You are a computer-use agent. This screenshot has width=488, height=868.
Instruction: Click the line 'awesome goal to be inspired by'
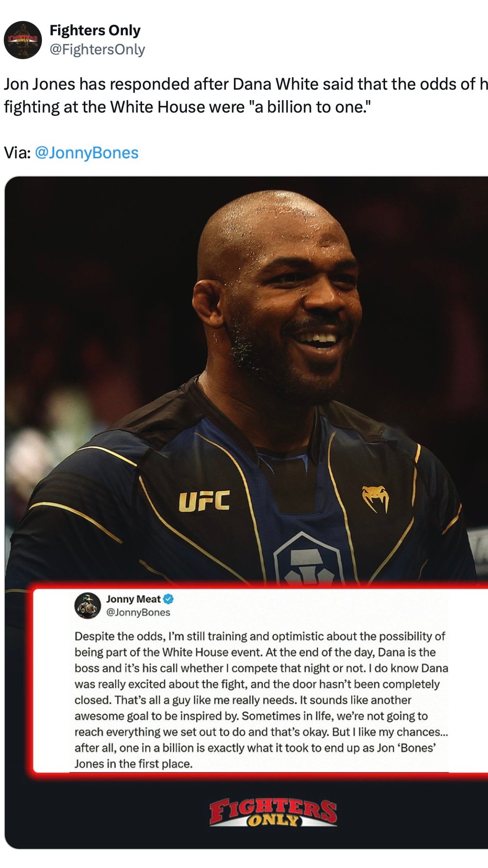coord(251,716)
